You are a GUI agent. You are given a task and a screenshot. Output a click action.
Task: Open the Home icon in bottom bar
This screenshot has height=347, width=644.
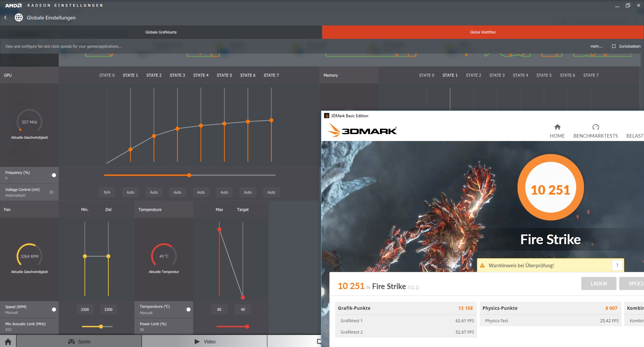8,342
